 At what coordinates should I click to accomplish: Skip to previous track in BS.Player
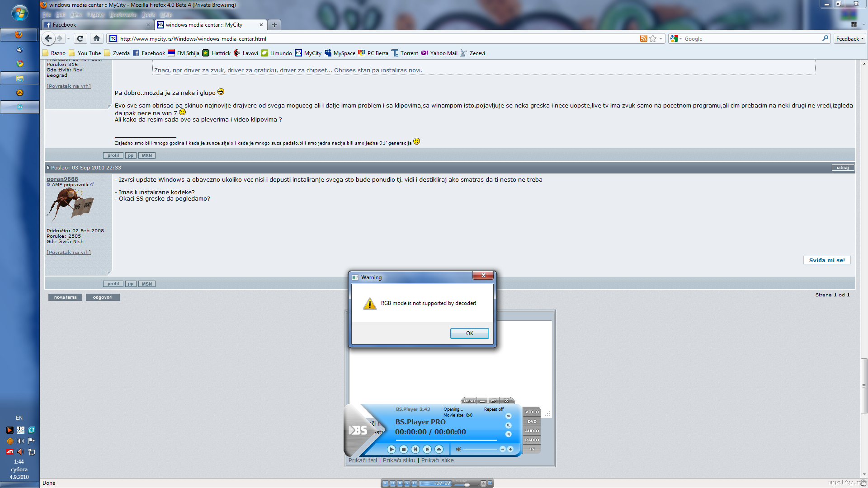pyautogui.click(x=415, y=449)
